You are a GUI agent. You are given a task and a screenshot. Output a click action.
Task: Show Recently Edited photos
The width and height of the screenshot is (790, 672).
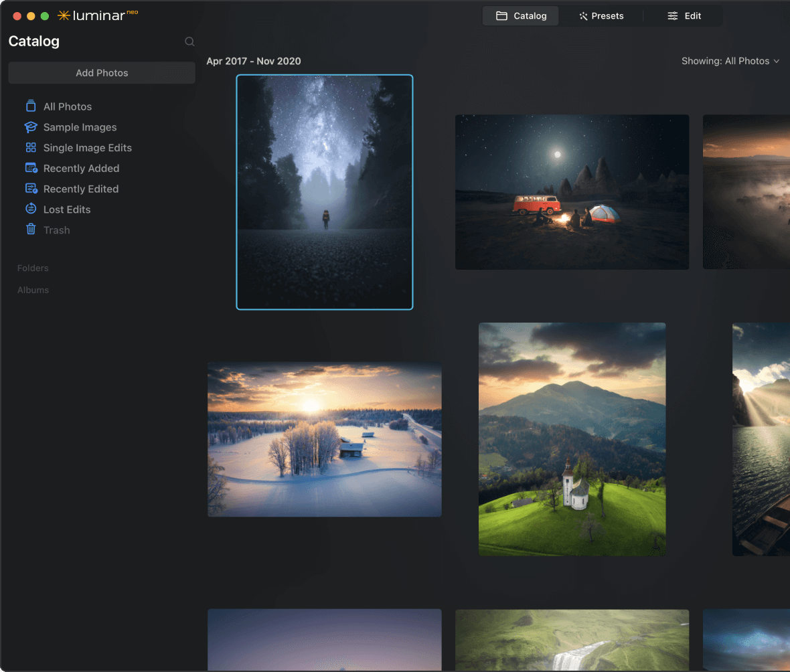[81, 189]
